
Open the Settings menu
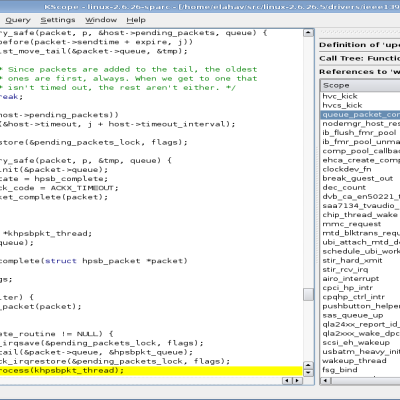(x=58, y=20)
